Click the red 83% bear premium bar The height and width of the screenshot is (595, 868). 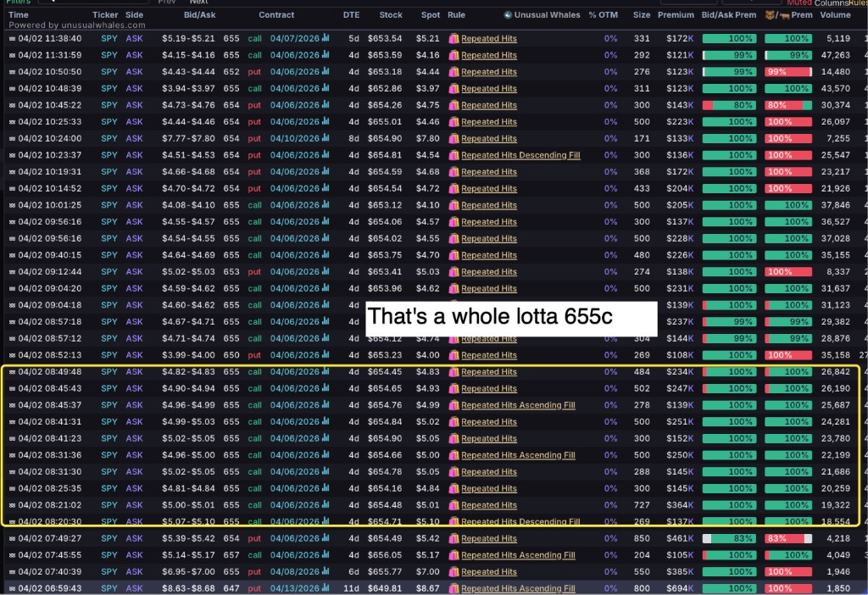pyautogui.click(x=788, y=538)
